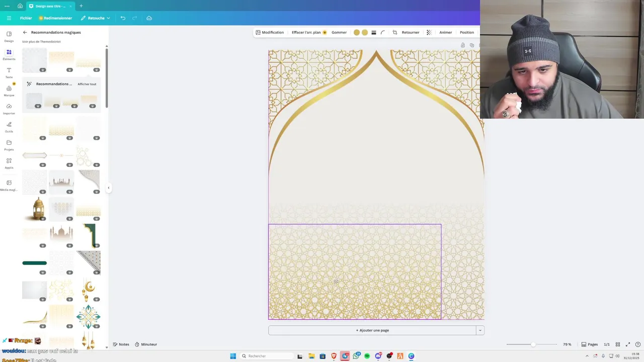Select the crop tool icon
The height and width of the screenshot is (362, 644).
395,32
